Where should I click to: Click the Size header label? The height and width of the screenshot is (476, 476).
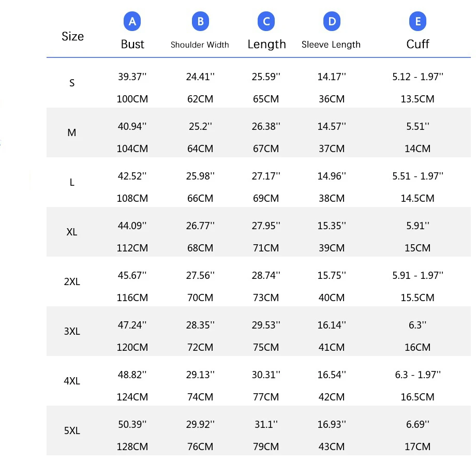72,36
